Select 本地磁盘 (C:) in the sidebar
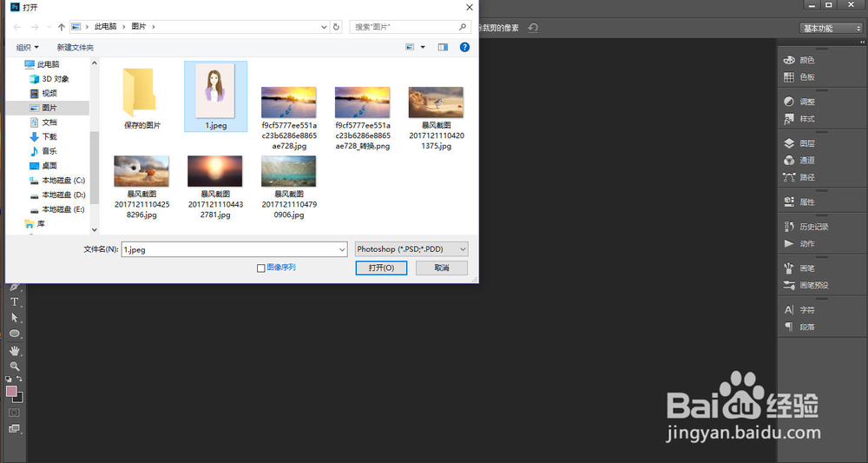This screenshot has width=868, height=463. [57, 180]
